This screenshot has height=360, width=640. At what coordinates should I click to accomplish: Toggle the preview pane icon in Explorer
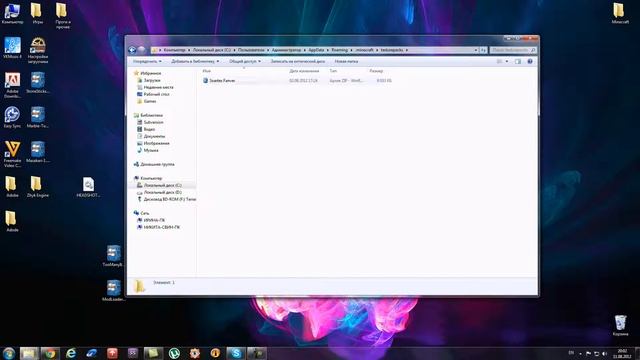[x=518, y=61]
